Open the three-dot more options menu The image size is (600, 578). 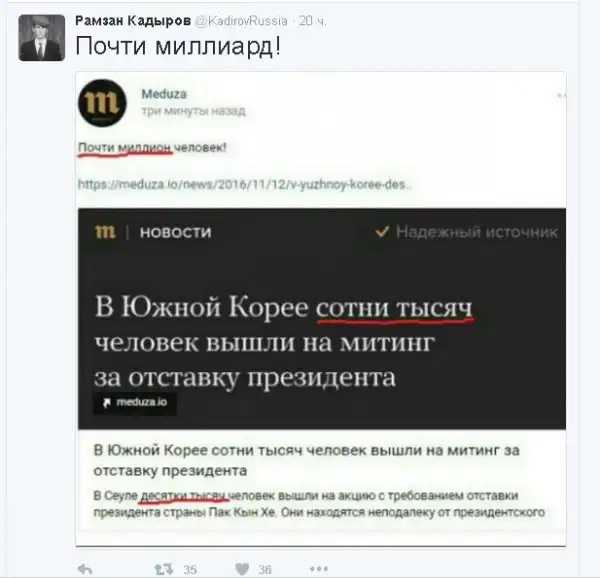click(319, 569)
